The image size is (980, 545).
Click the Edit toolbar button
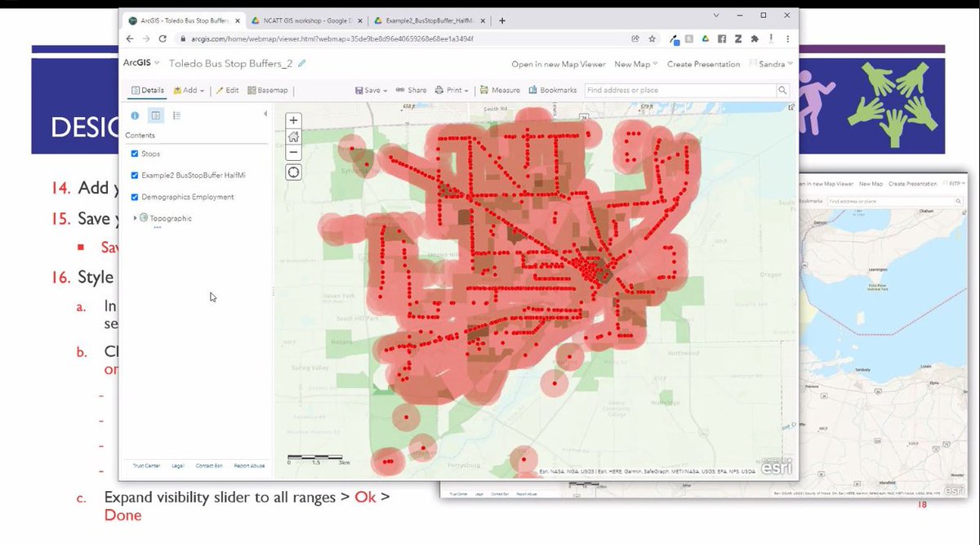[227, 91]
